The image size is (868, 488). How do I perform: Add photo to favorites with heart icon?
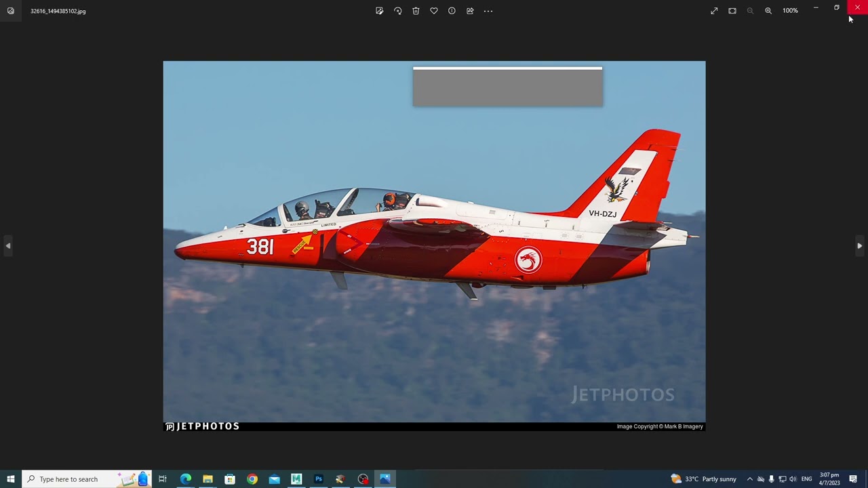pyautogui.click(x=434, y=11)
